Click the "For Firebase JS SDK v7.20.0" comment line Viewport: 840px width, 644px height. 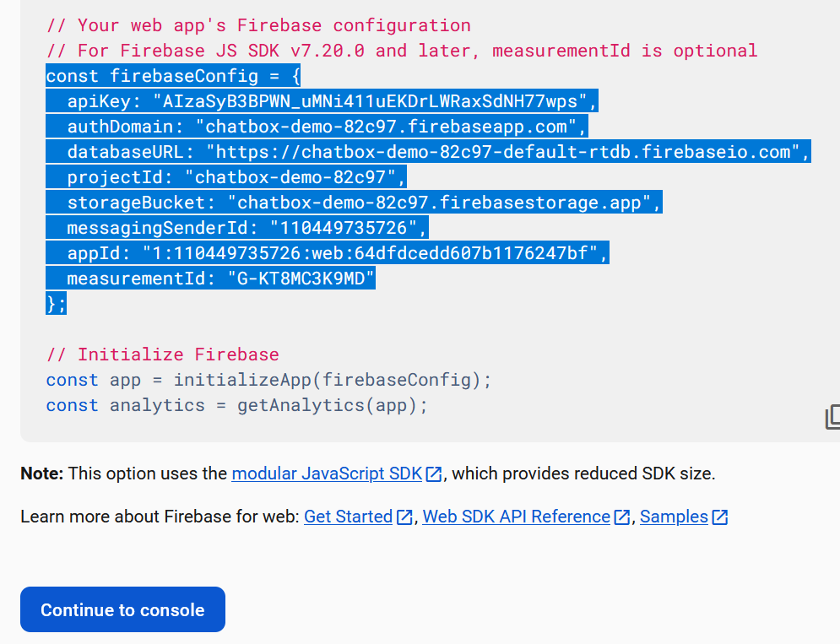tap(402, 51)
